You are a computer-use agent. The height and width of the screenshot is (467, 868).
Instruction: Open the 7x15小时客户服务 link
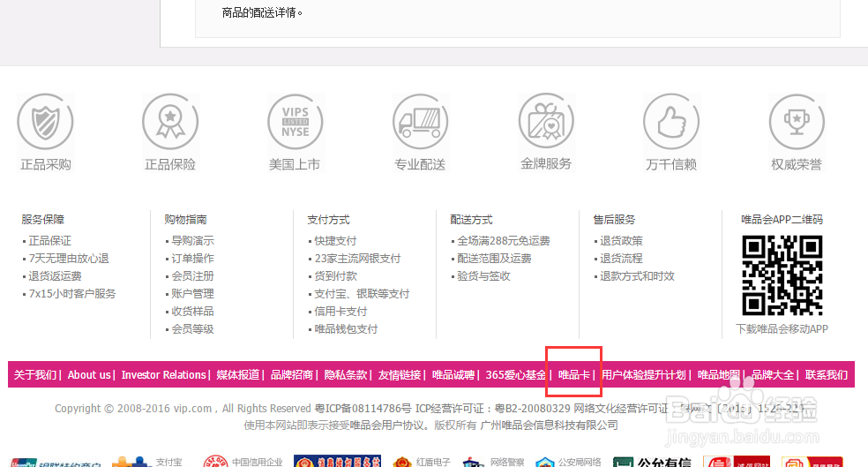tap(72, 294)
